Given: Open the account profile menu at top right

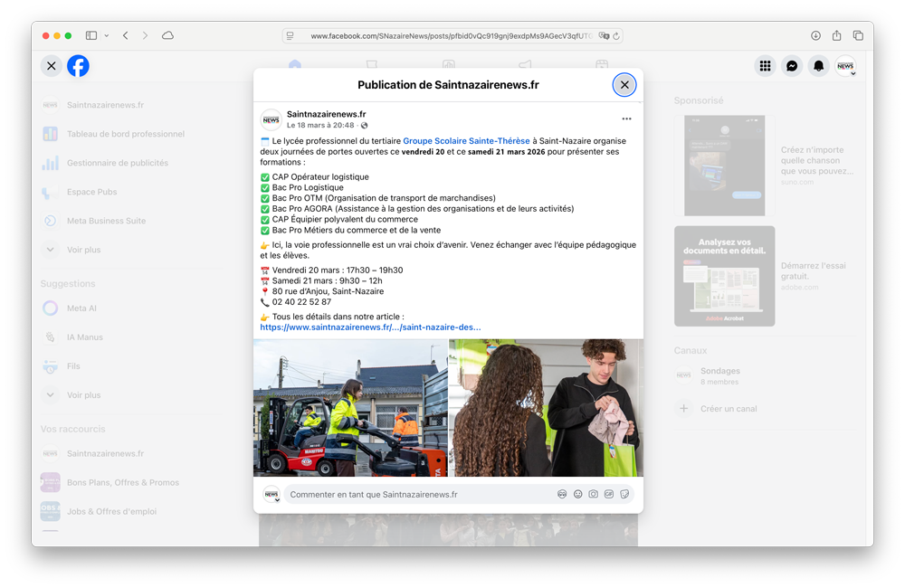Looking at the screenshot, I should (845, 66).
